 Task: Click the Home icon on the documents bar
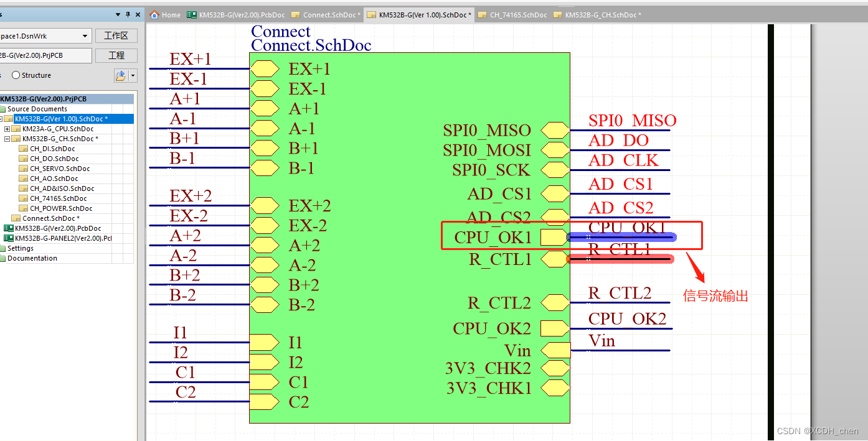[154, 15]
